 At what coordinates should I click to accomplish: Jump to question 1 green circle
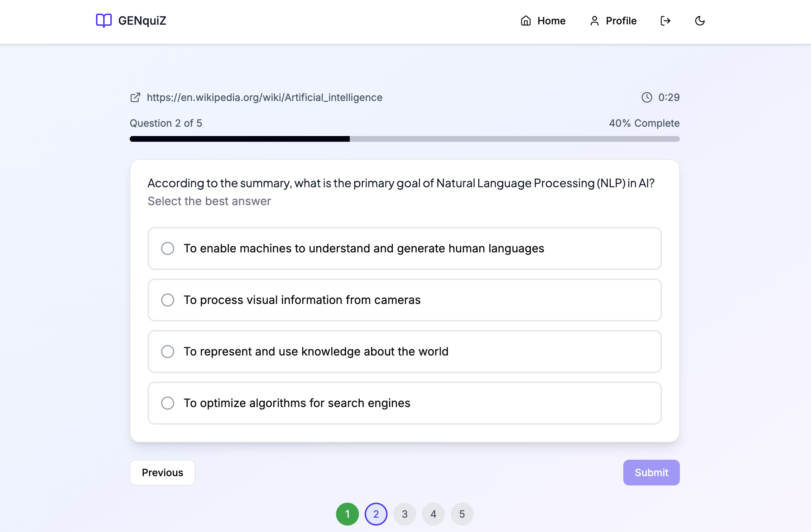(347, 514)
